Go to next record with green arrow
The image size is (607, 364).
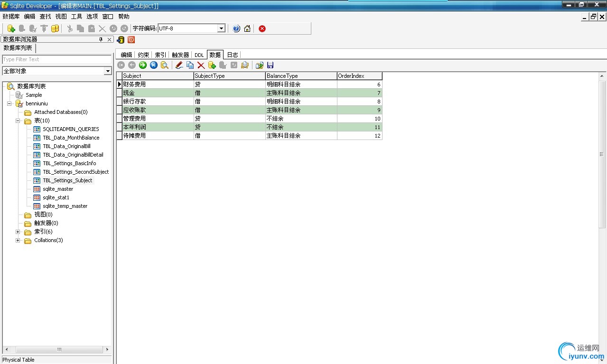pyautogui.click(x=143, y=65)
